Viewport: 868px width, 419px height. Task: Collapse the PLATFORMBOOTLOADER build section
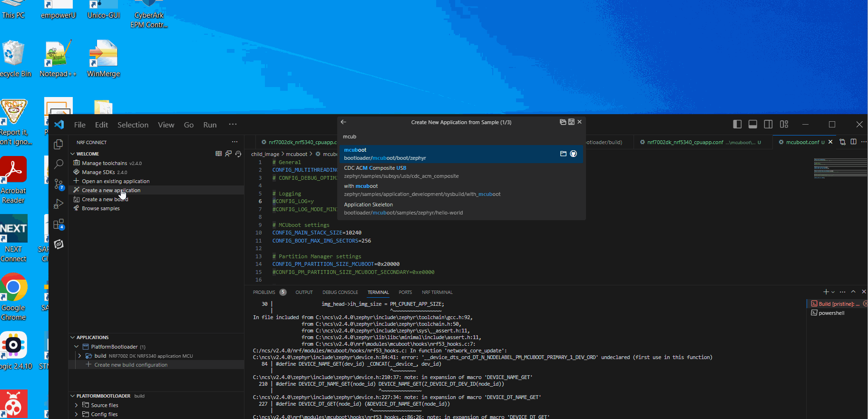coord(73,396)
